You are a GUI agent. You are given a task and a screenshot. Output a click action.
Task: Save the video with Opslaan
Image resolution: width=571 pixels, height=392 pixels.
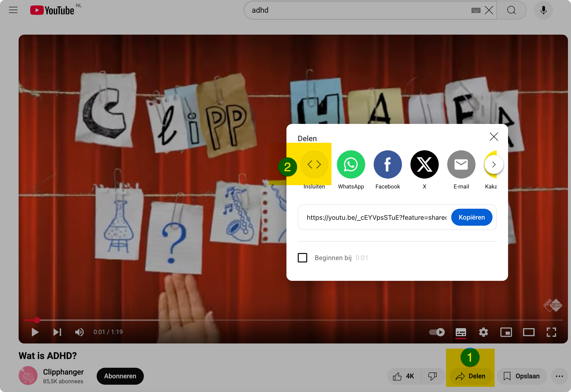[x=521, y=376]
